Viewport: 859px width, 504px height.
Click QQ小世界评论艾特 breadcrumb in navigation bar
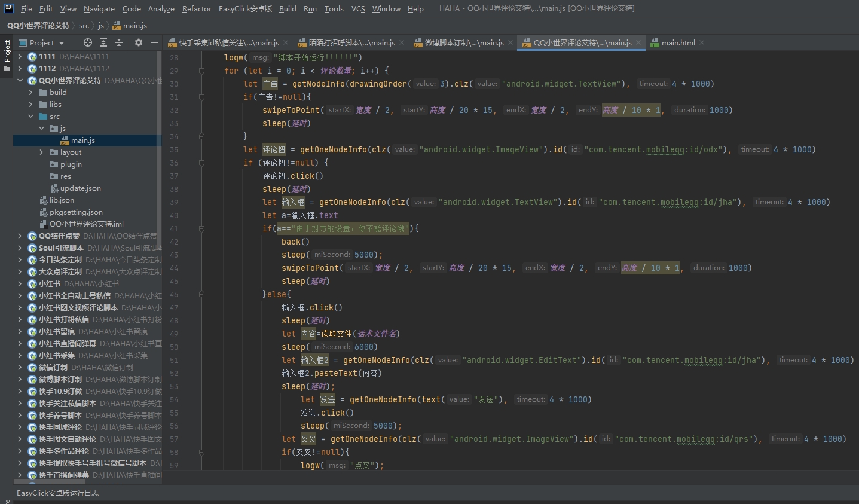coord(38,26)
